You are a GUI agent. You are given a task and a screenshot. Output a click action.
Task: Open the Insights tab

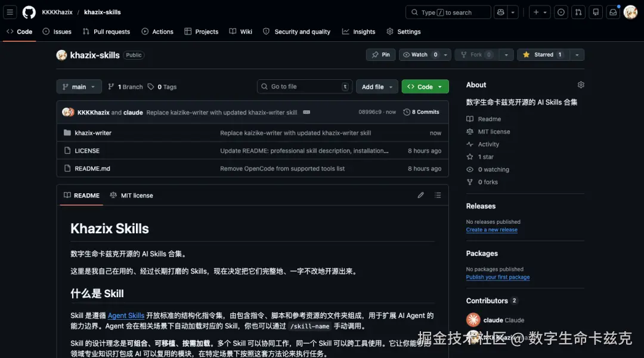(x=358, y=32)
